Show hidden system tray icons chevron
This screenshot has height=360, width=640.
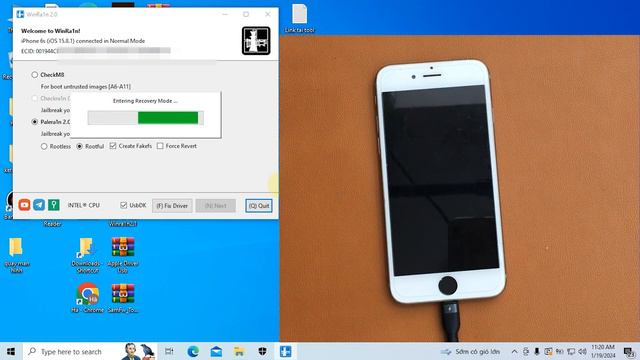(x=514, y=351)
